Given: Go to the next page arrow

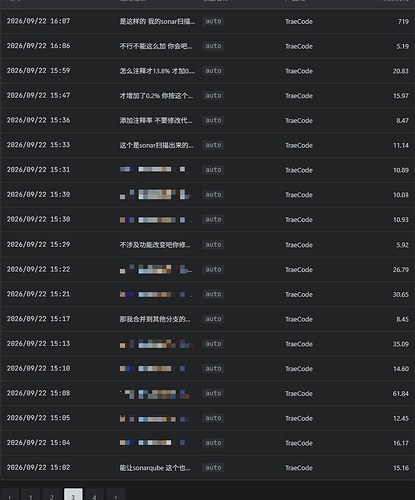Looking at the screenshot, I should [116, 496].
